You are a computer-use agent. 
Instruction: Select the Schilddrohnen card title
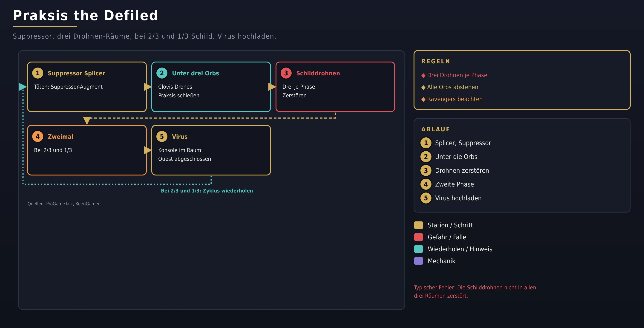(318, 73)
